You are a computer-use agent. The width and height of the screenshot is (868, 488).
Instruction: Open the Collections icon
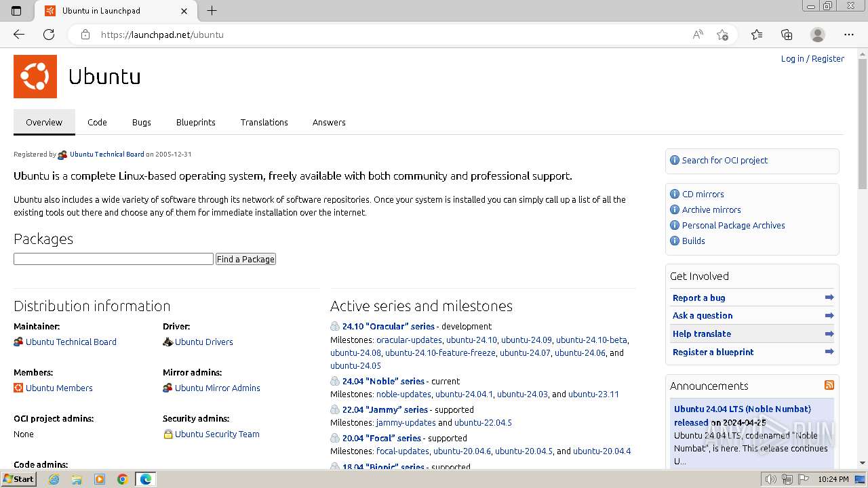[787, 35]
